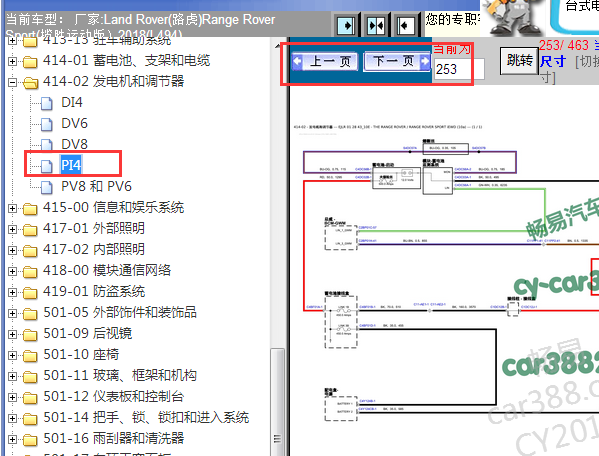
Task: Select 501-10 座椅 tree label
Action: click(x=81, y=354)
